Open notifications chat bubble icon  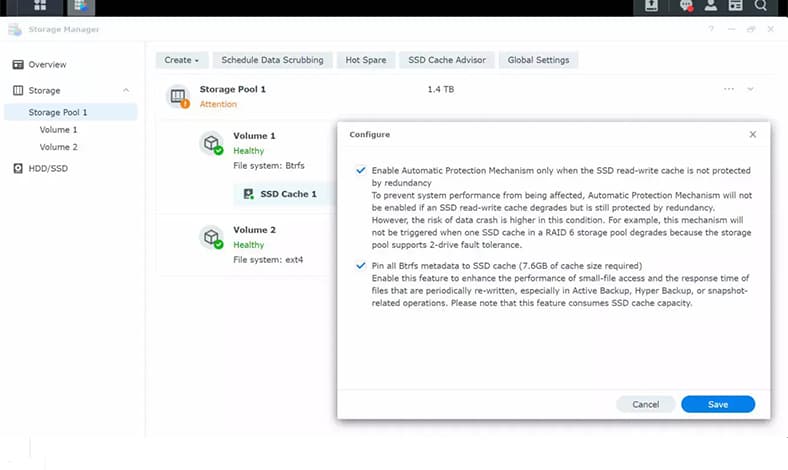click(686, 6)
